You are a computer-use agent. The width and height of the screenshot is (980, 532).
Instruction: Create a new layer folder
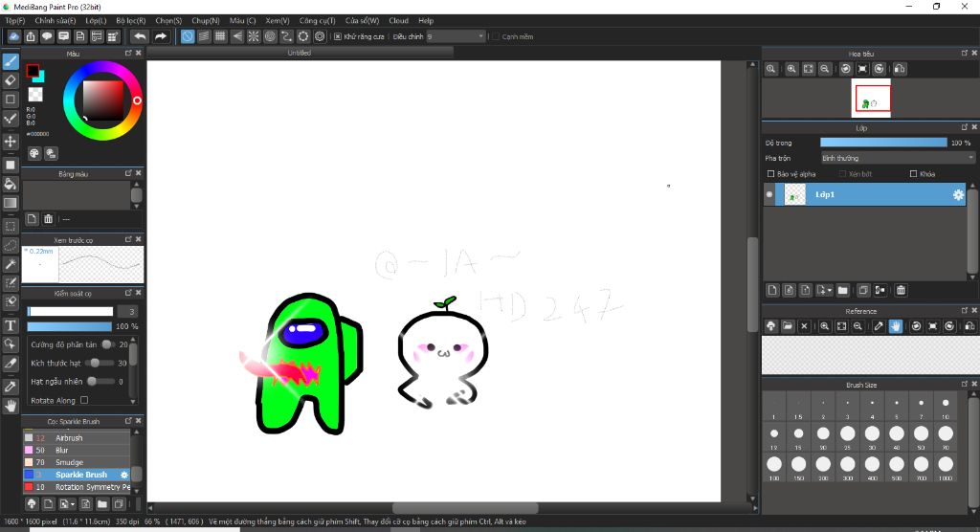[842, 290]
